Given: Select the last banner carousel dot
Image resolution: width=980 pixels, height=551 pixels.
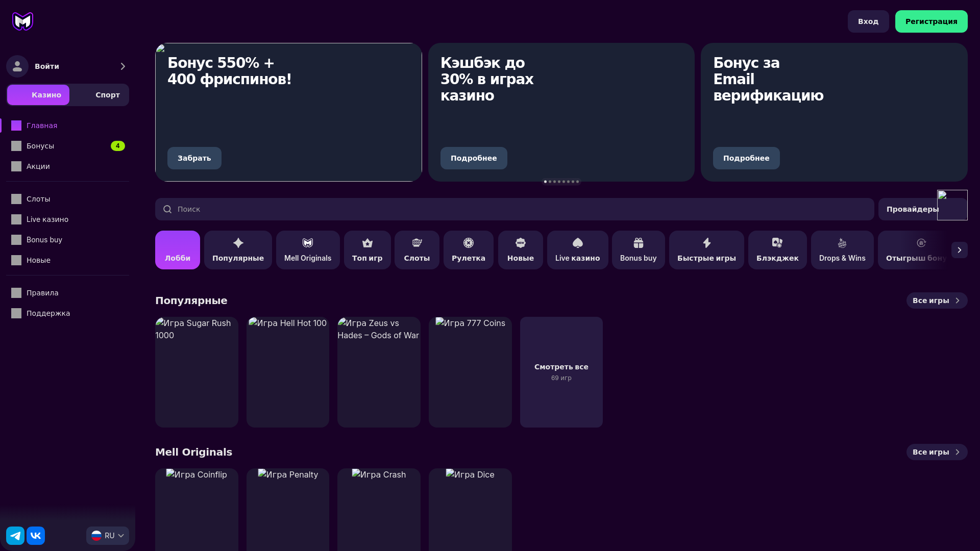Looking at the screenshot, I should (x=577, y=182).
